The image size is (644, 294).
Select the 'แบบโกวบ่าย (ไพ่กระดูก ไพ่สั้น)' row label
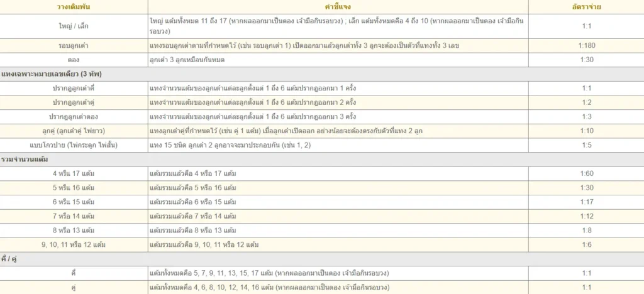tap(74, 145)
